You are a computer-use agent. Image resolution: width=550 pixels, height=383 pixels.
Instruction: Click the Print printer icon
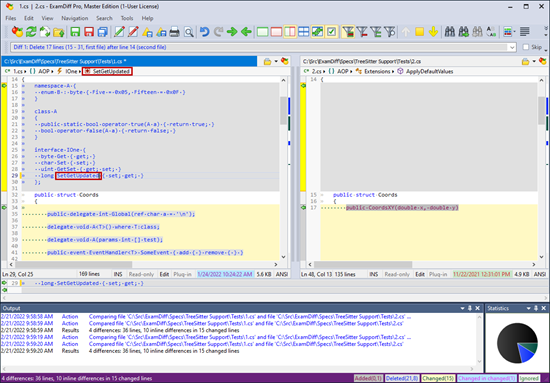pyautogui.click(x=175, y=32)
